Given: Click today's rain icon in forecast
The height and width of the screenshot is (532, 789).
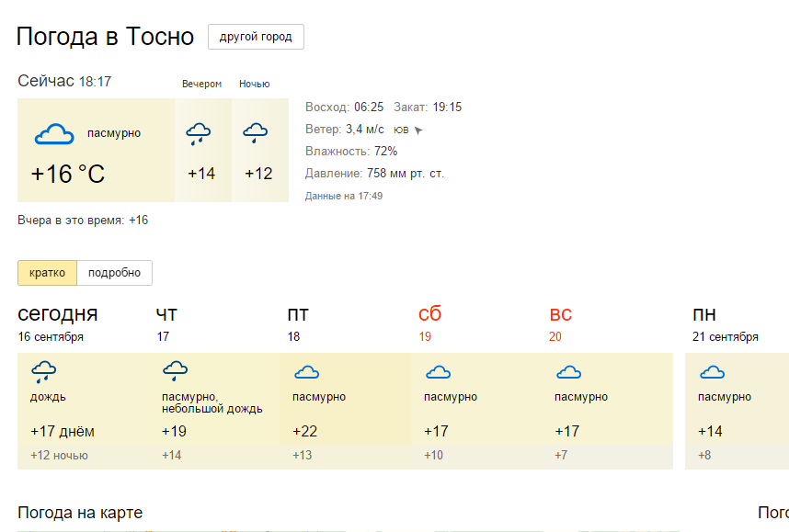Looking at the screenshot, I should pos(44,372).
